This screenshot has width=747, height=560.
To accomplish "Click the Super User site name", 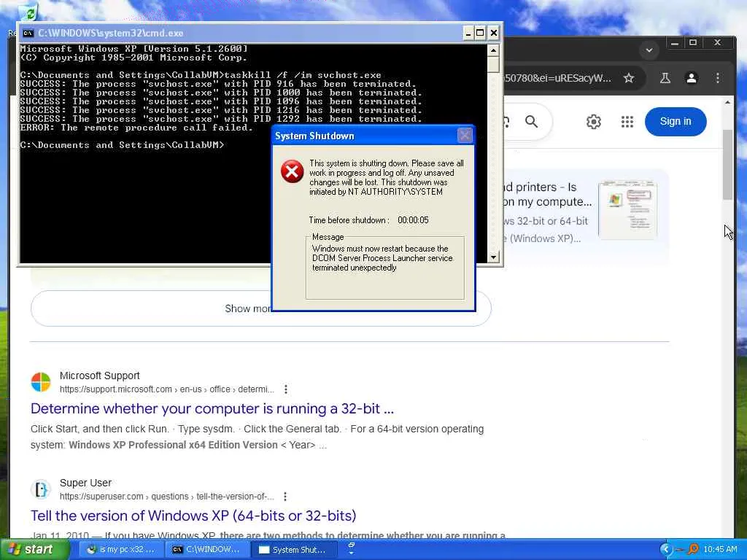I will click(86, 483).
